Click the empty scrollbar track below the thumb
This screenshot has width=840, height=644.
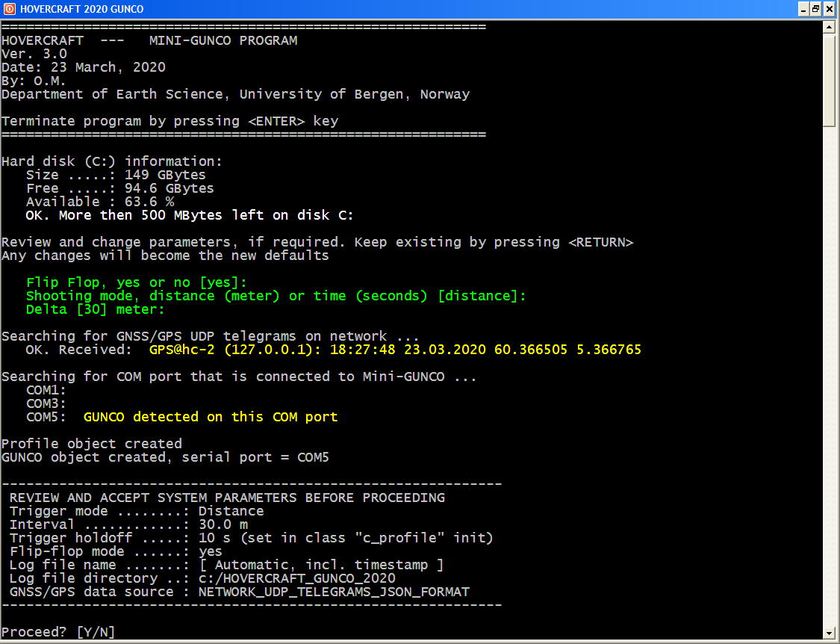(828, 374)
